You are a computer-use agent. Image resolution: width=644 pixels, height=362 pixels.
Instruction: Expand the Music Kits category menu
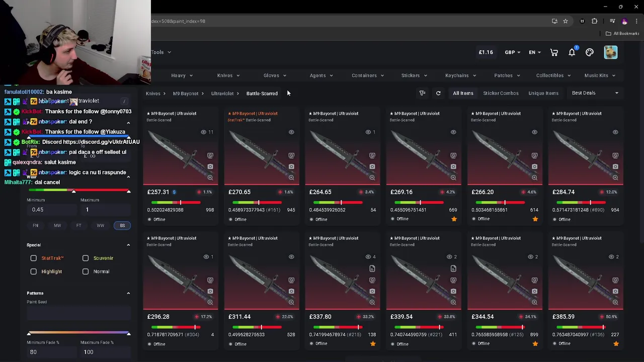(600, 75)
